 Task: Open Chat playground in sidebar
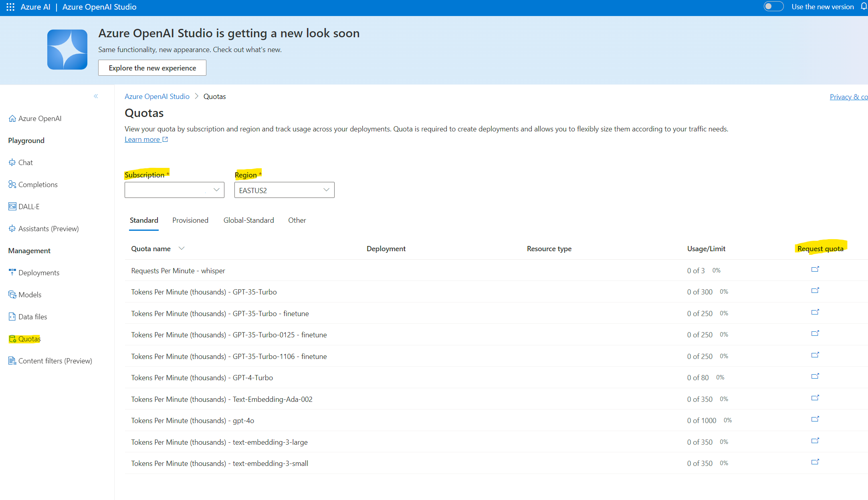point(20,163)
